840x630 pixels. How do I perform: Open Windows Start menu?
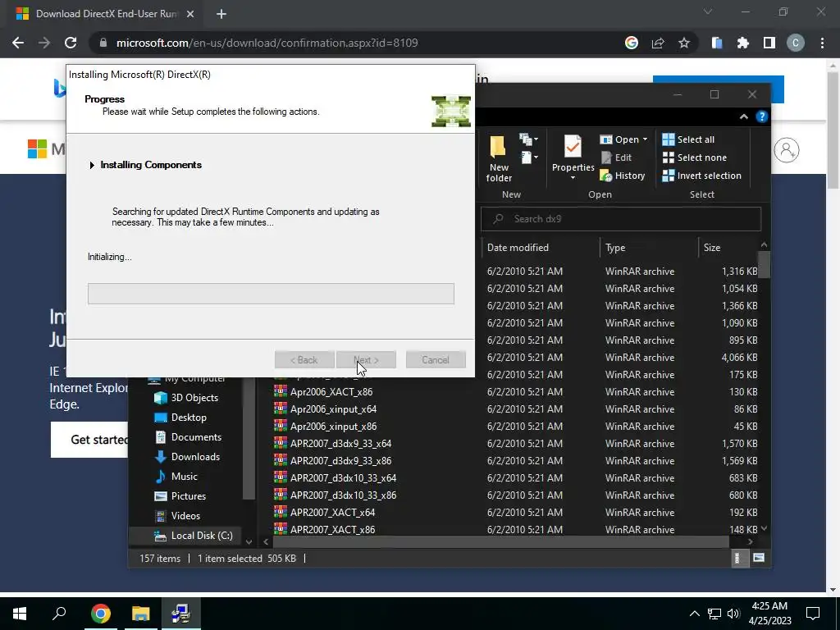pyautogui.click(x=20, y=614)
